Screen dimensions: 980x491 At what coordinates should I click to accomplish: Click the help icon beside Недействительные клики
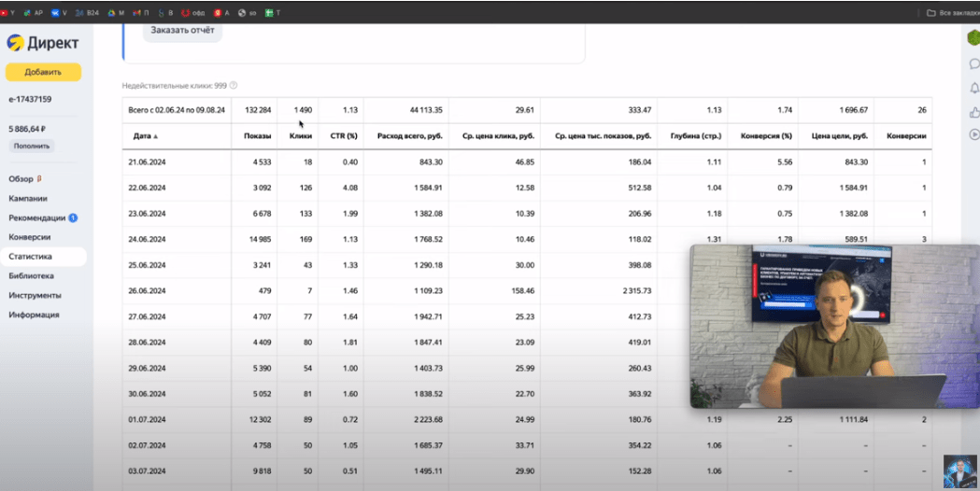point(234,86)
